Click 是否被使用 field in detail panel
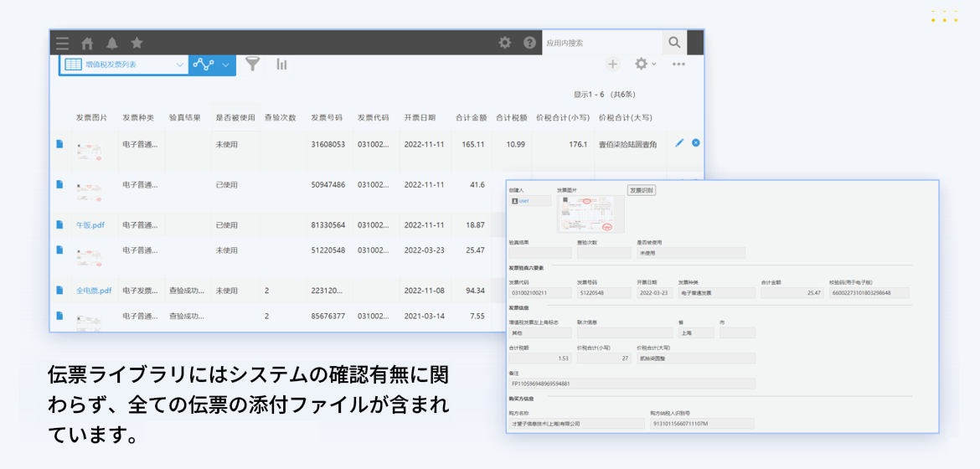980x469 pixels. point(691,253)
